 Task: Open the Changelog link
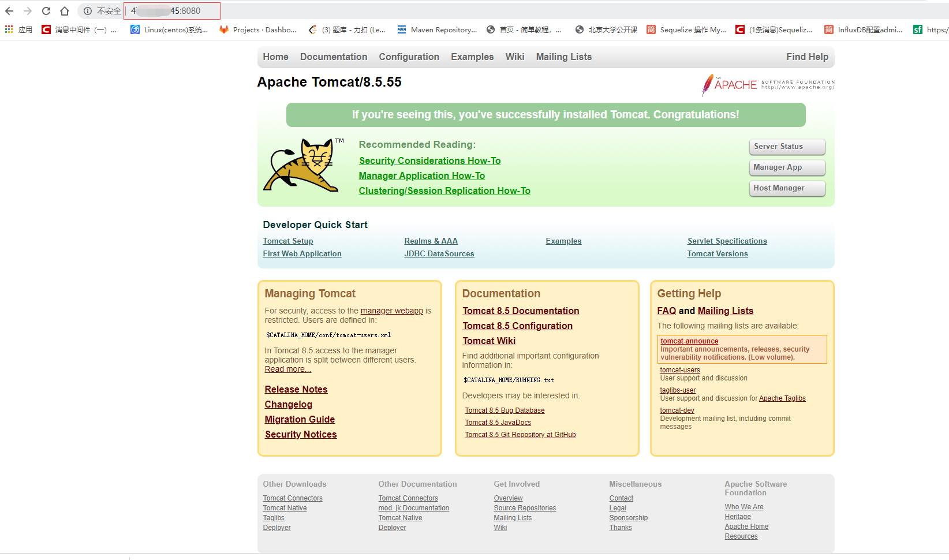(289, 404)
